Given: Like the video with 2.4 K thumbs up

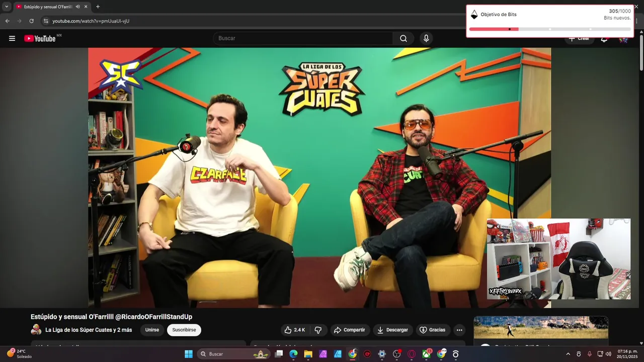Looking at the screenshot, I should (x=294, y=330).
